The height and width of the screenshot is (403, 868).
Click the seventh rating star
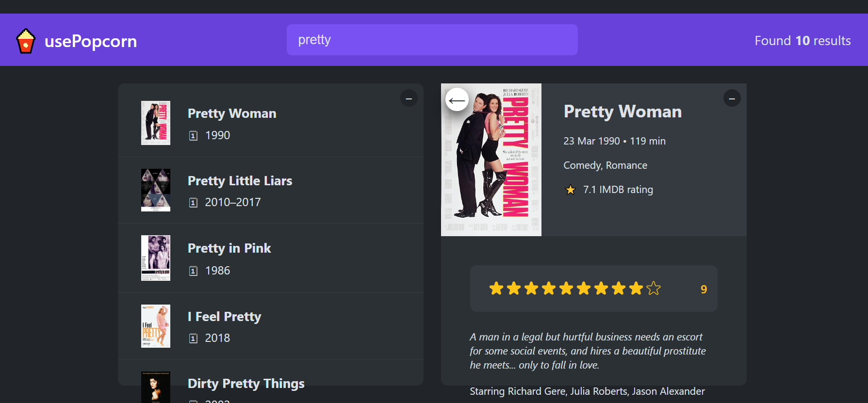pyautogui.click(x=601, y=289)
